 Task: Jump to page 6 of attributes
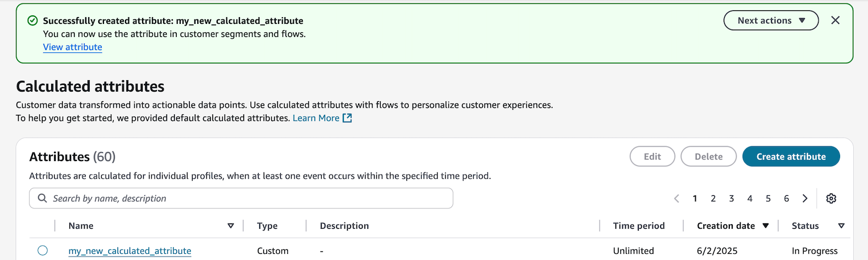point(786,199)
